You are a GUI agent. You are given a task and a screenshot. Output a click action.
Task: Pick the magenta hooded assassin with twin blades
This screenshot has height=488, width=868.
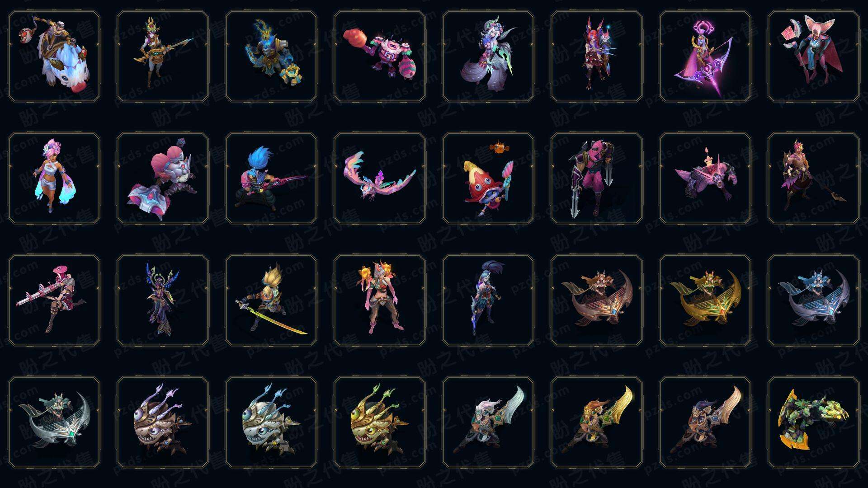(597, 178)
